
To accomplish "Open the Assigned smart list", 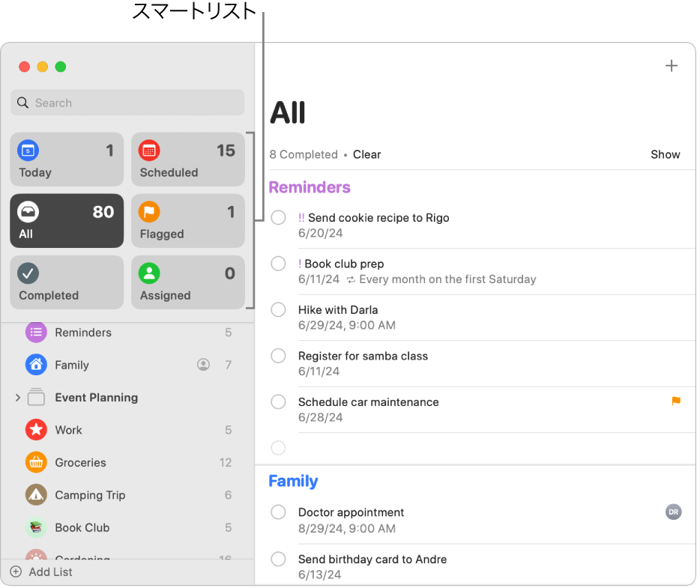I will pos(188,282).
